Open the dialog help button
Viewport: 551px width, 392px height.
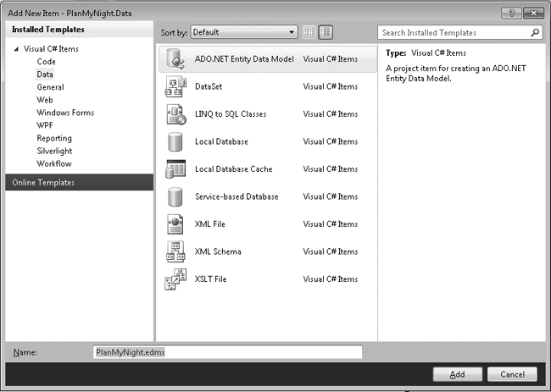[x=512, y=14]
